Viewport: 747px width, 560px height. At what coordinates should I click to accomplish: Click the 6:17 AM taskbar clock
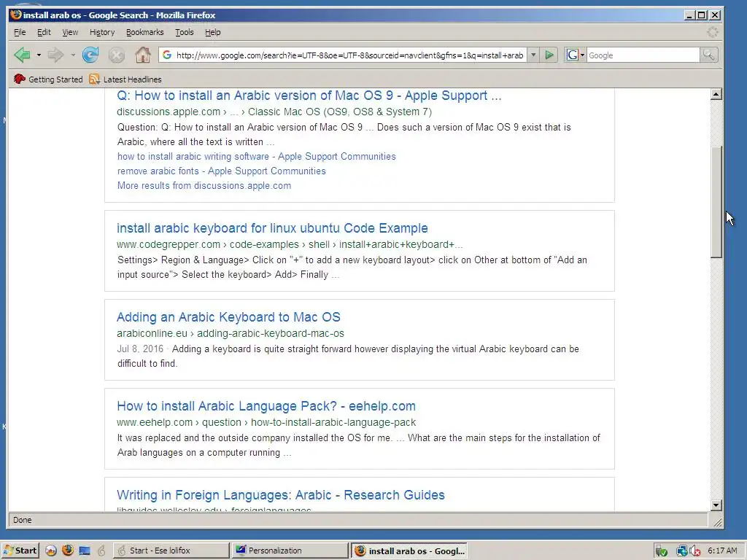[x=722, y=551]
